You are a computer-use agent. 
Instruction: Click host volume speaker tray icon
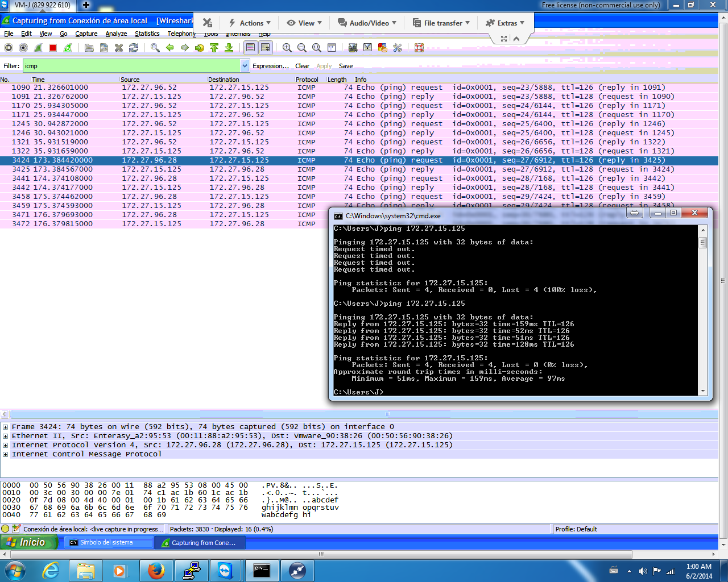[x=643, y=571]
